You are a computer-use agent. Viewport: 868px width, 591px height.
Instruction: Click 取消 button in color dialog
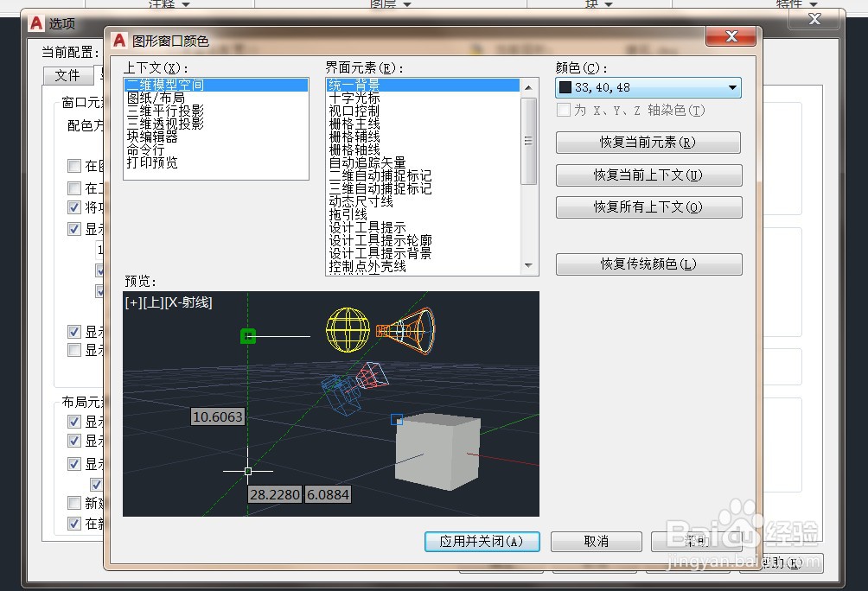597,541
